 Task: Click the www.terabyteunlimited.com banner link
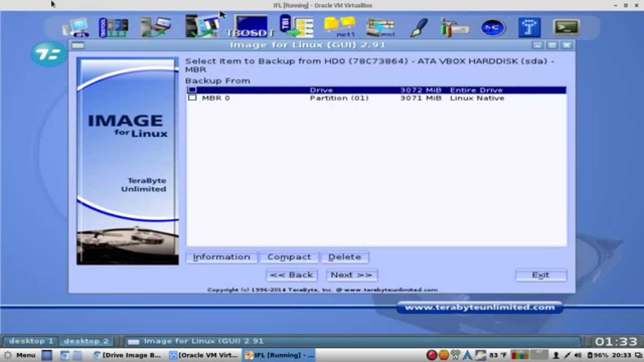coord(479,307)
